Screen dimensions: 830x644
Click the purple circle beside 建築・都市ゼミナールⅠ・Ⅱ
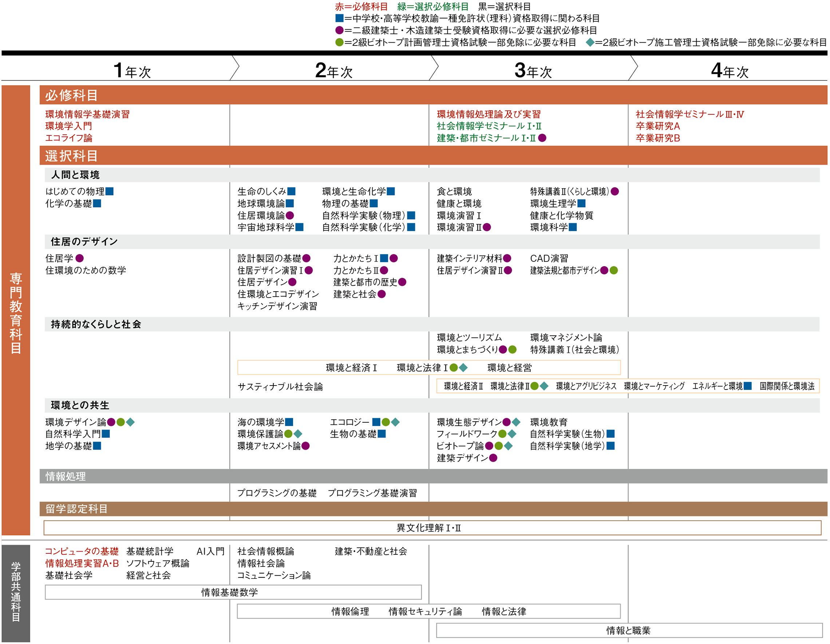(x=542, y=138)
